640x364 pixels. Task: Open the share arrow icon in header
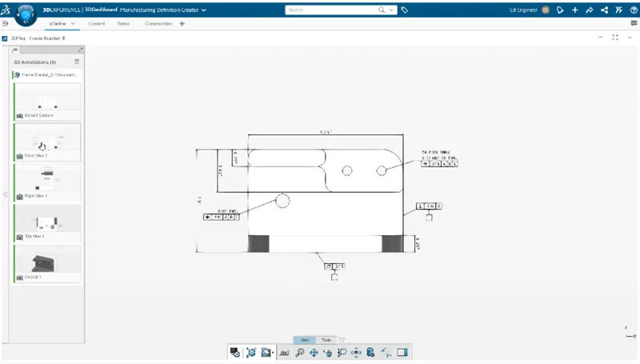(x=589, y=10)
